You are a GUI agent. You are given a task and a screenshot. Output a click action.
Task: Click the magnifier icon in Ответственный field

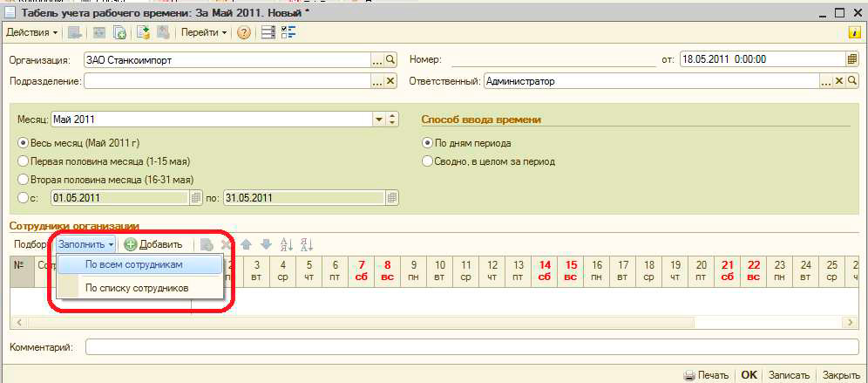point(852,81)
